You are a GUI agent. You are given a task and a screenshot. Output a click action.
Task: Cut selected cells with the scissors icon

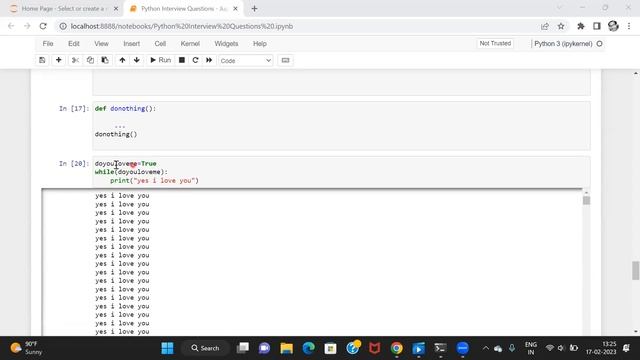coord(75,60)
